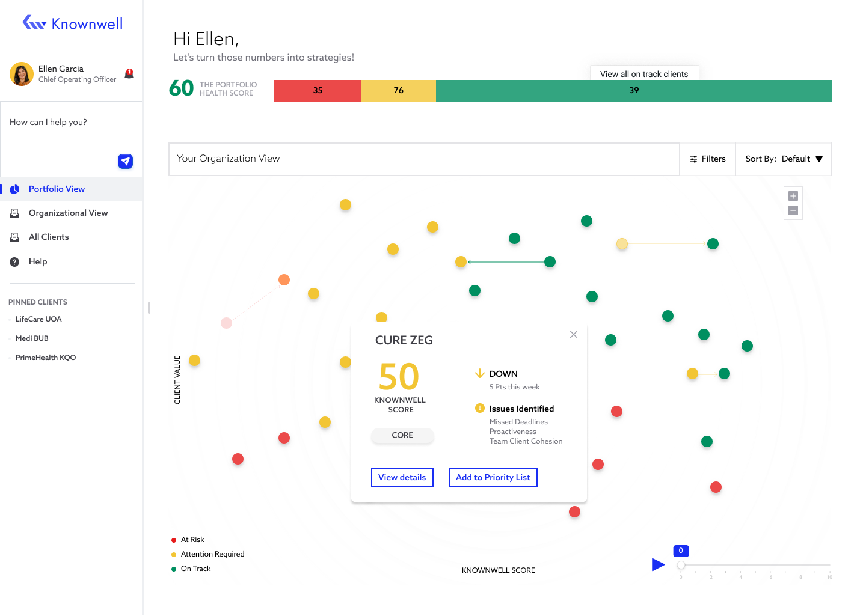Select the yellow dot at green arrow's tip
The height and width of the screenshot is (616, 866).
point(461,261)
